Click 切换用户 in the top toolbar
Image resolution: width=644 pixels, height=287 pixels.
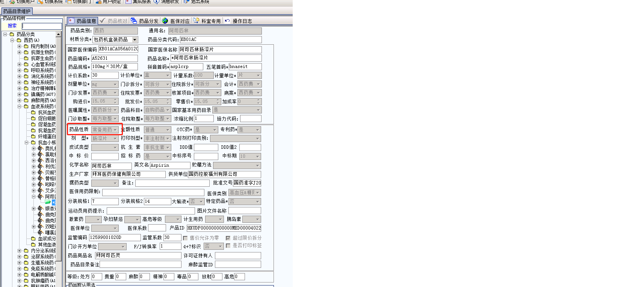pos(23,2)
